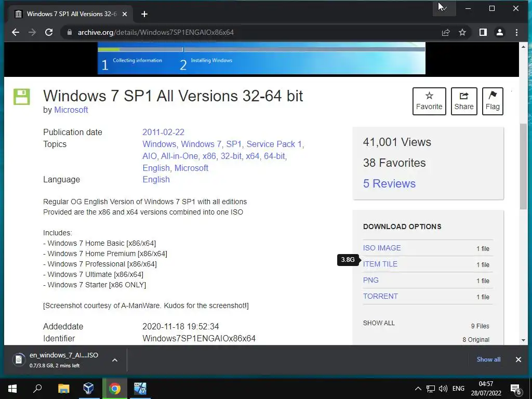
Task: Open the clock showing 04:57
Action: pyautogui.click(x=486, y=389)
